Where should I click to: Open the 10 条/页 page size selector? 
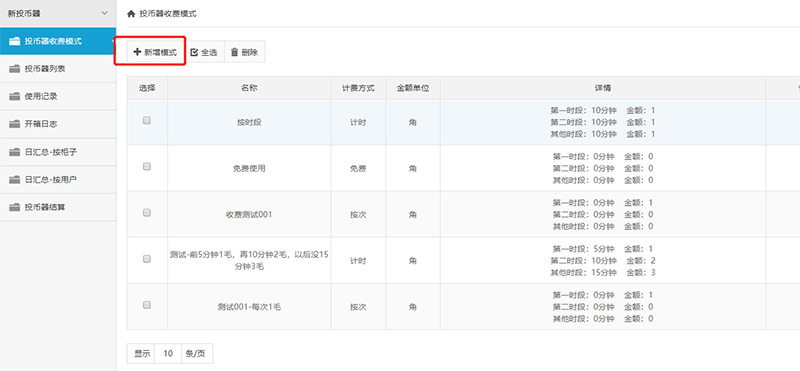168,353
